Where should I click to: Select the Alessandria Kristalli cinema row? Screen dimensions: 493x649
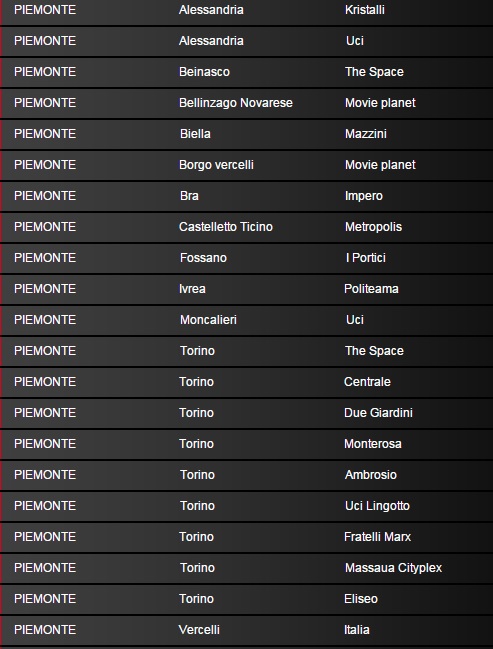tap(247, 10)
